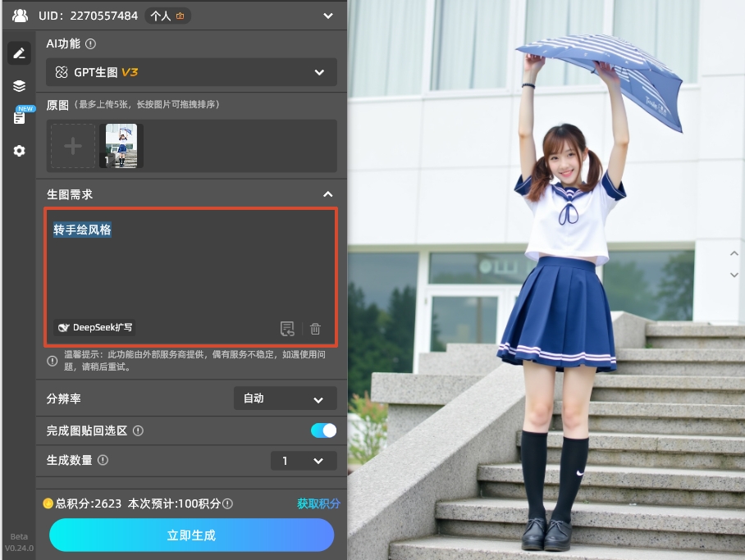Open the prompt template icon beside trash

click(287, 329)
